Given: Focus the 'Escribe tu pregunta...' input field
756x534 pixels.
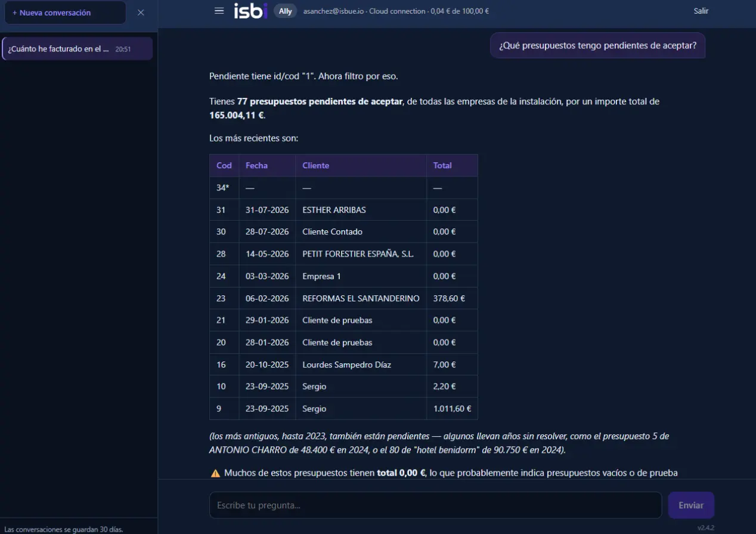Looking at the screenshot, I should point(435,505).
